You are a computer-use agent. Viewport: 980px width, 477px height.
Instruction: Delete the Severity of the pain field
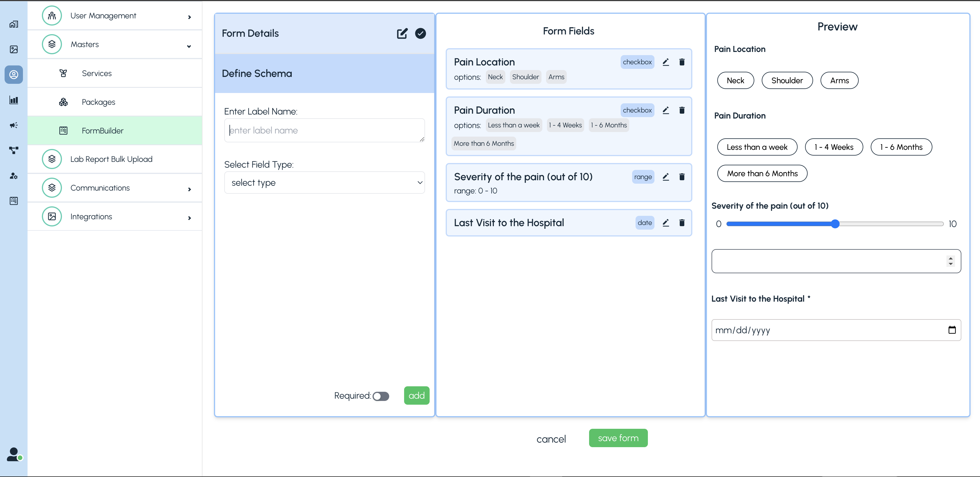[682, 177]
